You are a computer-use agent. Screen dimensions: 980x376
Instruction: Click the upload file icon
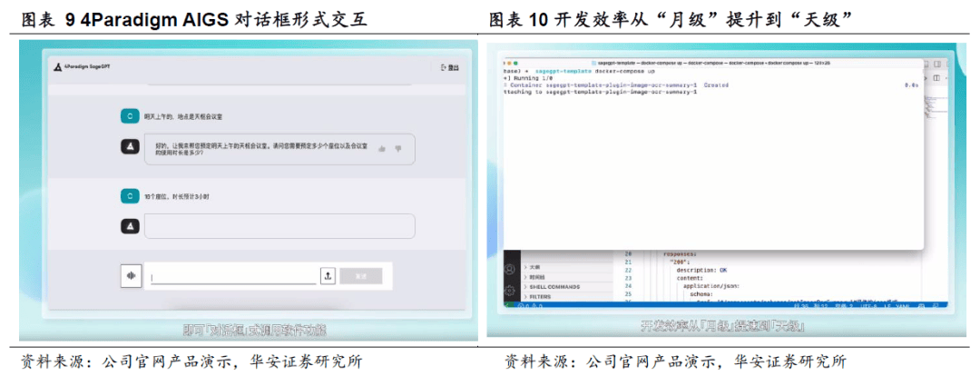click(328, 276)
